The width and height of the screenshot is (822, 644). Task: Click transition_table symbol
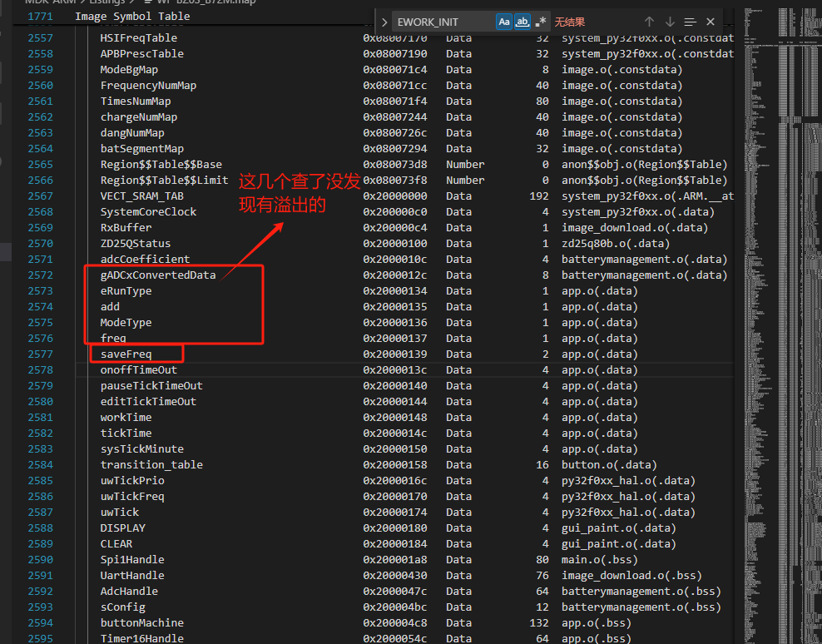point(151,464)
